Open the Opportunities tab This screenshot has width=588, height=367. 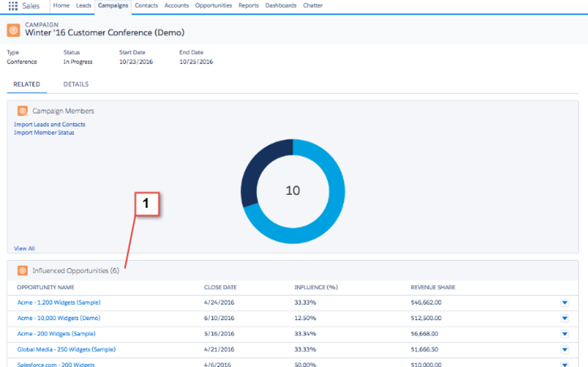click(x=213, y=6)
